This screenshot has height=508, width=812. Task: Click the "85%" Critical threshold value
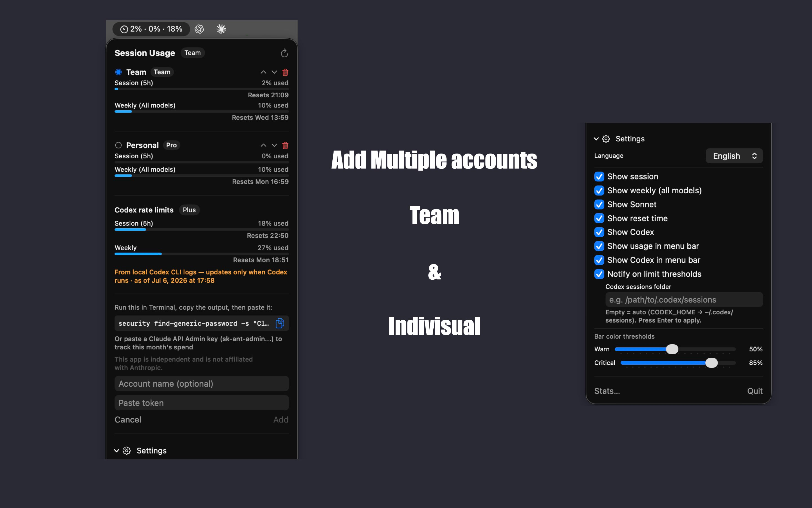[x=756, y=363]
